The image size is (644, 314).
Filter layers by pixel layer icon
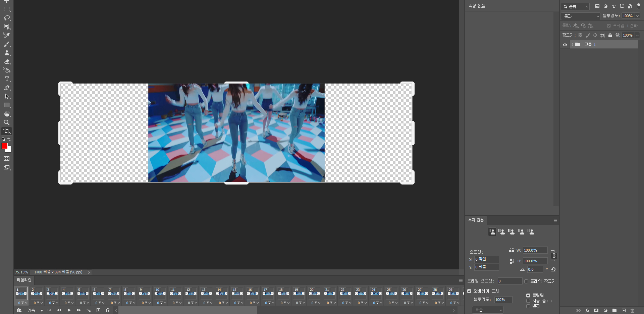tap(597, 6)
